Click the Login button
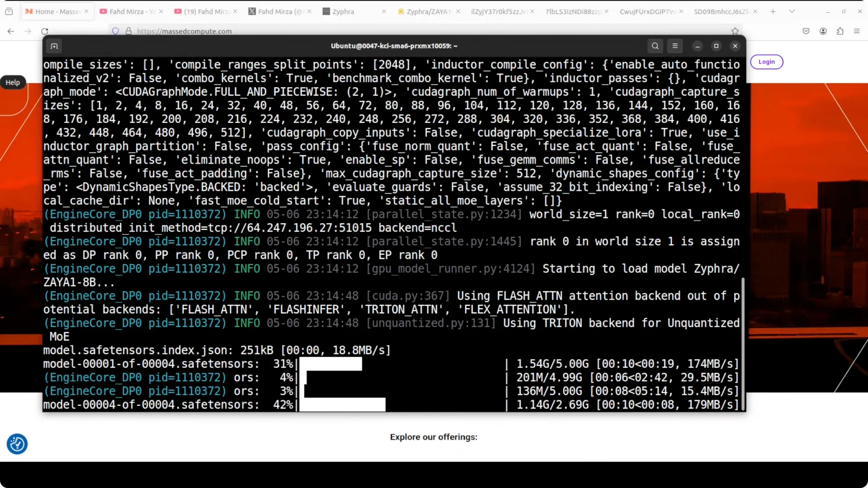This screenshot has width=868, height=488. [x=767, y=62]
